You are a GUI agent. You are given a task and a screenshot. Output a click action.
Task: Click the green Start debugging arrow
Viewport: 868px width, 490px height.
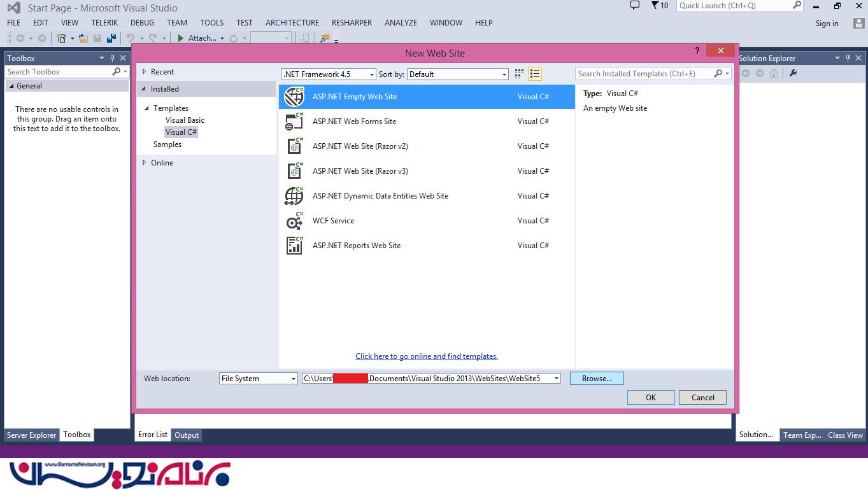pos(181,38)
